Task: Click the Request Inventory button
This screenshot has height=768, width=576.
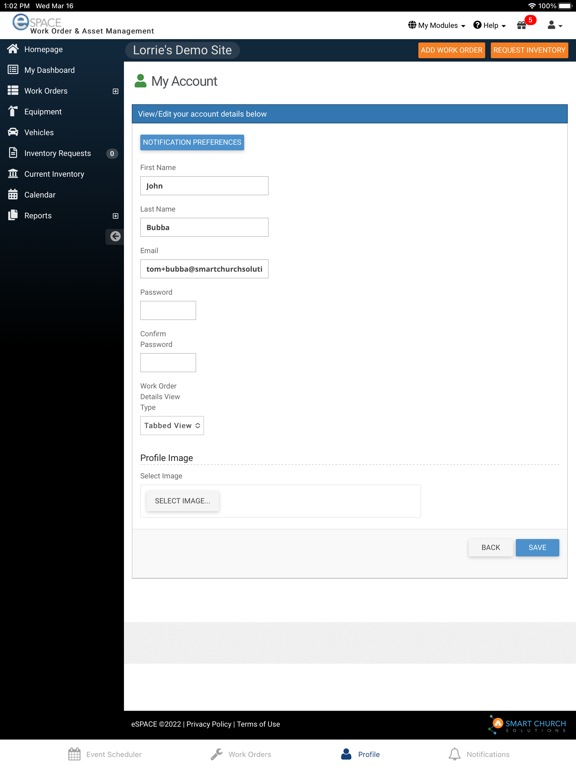Action: 529,50
